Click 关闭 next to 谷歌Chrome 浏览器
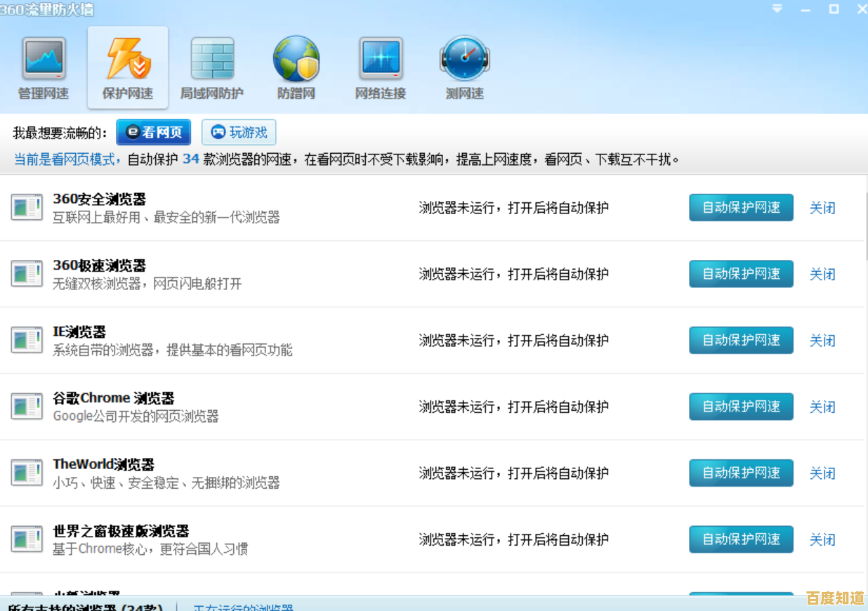This screenshot has width=868, height=611. pos(822,407)
